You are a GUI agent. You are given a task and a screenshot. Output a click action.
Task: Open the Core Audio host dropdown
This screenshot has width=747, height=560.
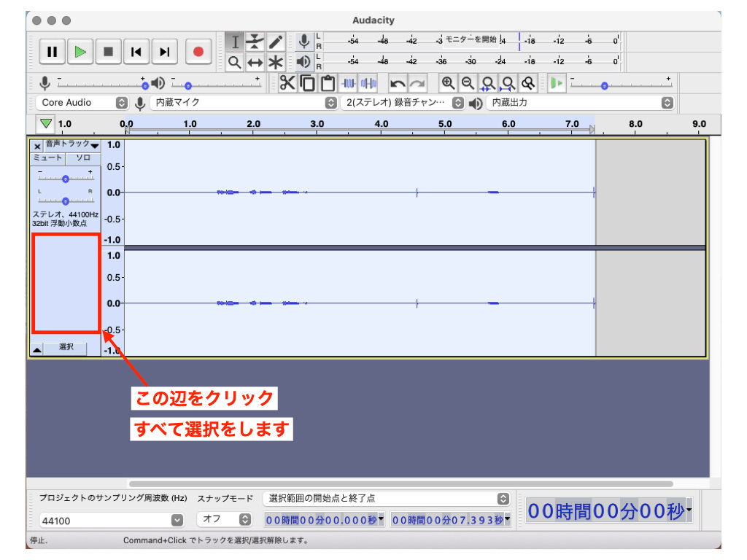point(82,102)
